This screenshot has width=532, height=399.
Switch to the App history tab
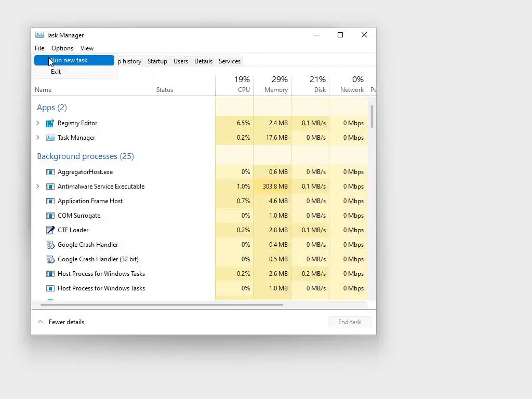point(129,61)
